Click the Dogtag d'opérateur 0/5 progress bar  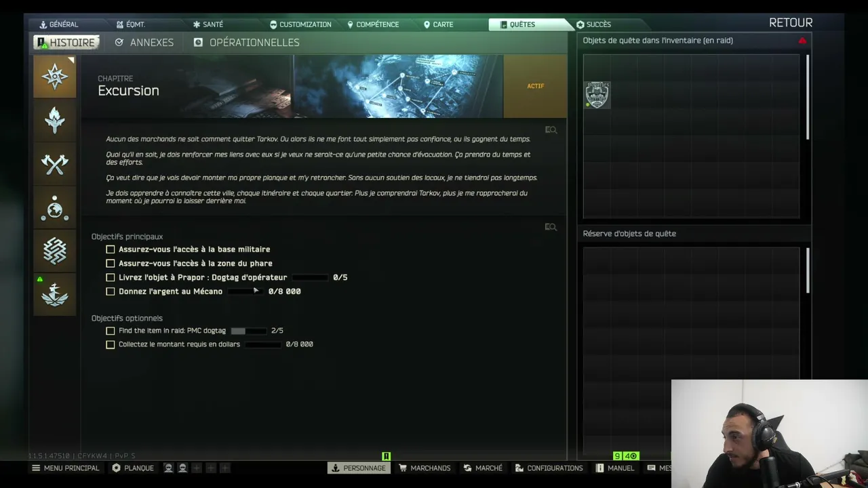click(x=310, y=278)
